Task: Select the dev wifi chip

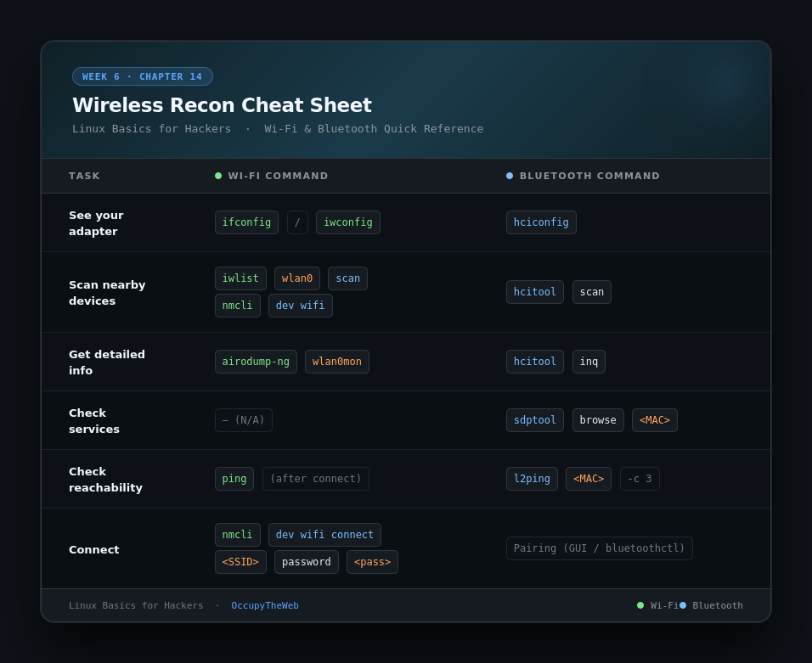Action: coord(301,306)
